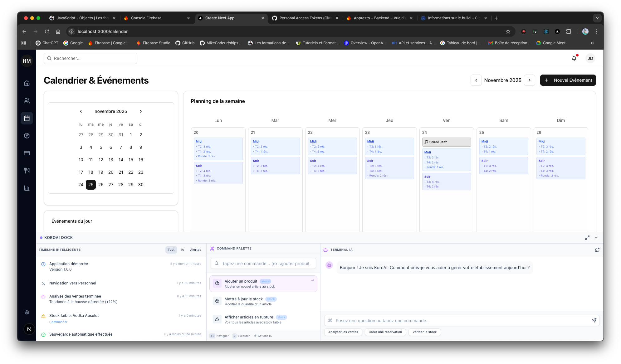Open the Payments section in the sidebar
The height and width of the screenshot is (364, 621).
27,153
